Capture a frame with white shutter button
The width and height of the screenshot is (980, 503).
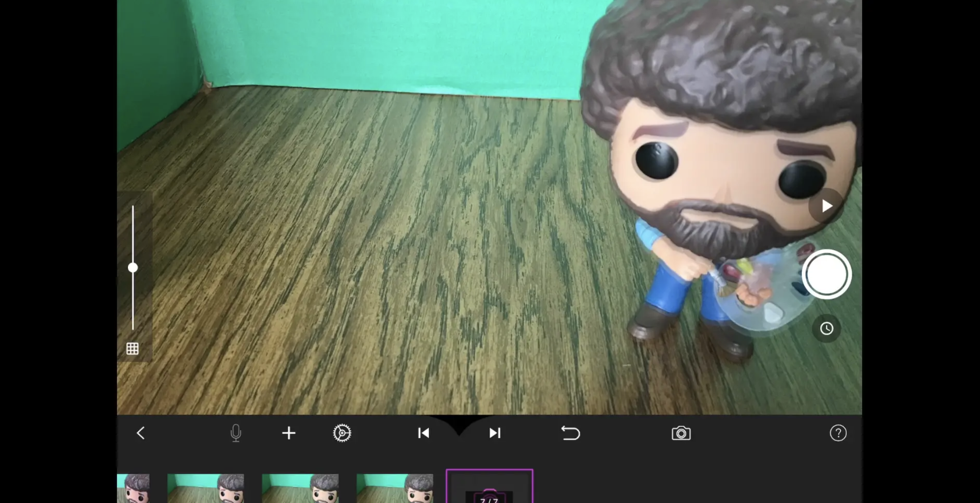pyautogui.click(x=826, y=274)
